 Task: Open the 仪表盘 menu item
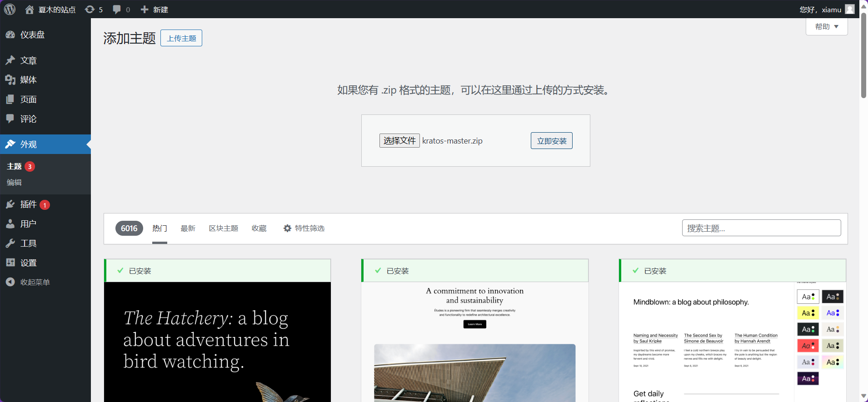pyautogui.click(x=45, y=35)
